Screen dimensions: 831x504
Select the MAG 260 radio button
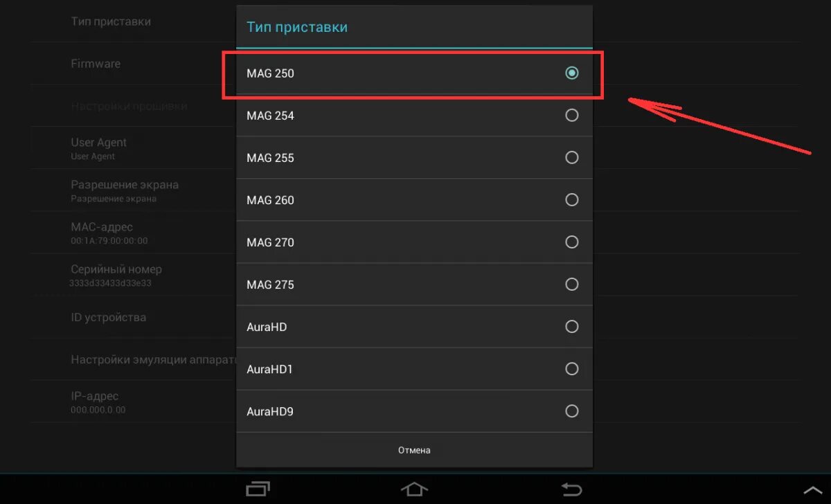click(x=572, y=199)
